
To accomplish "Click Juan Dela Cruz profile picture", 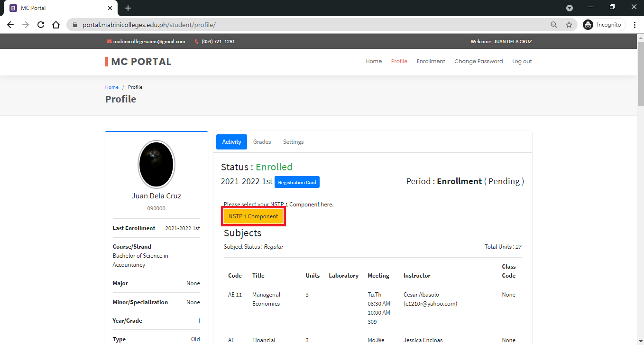I will pyautogui.click(x=156, y=165).
